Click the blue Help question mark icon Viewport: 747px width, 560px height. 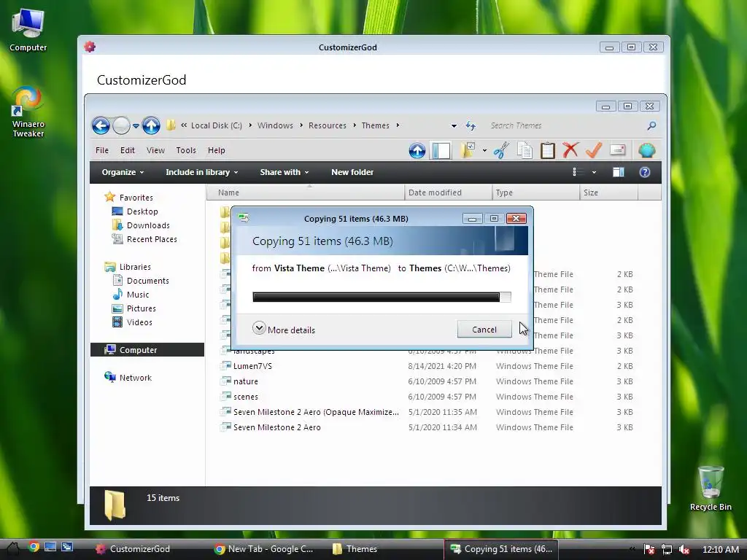(645, 172)
